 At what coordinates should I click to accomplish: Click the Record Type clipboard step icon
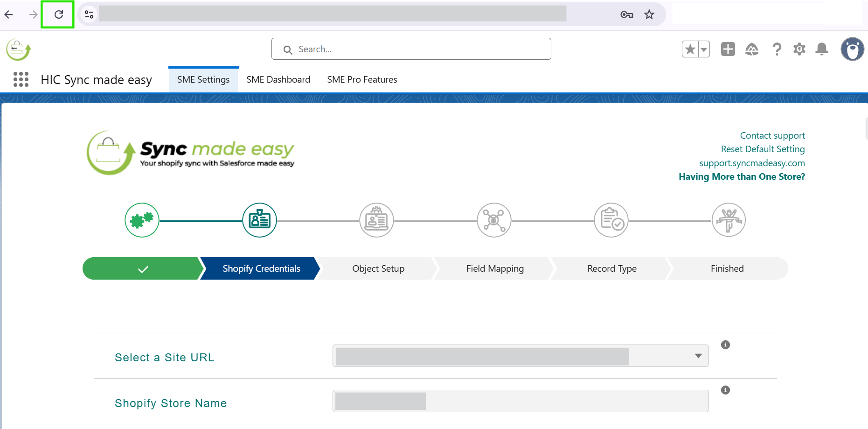pyautogui.click(x=611, y=220)
